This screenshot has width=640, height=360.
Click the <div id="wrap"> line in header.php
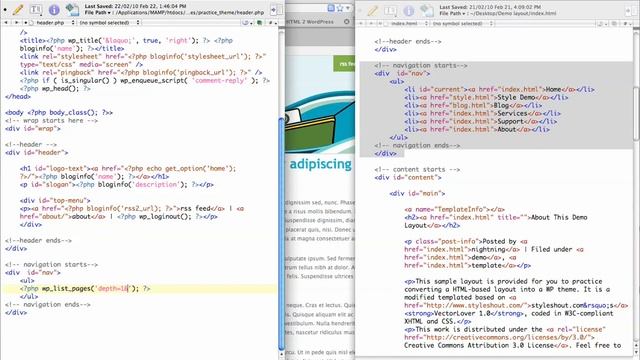(33, 129)
